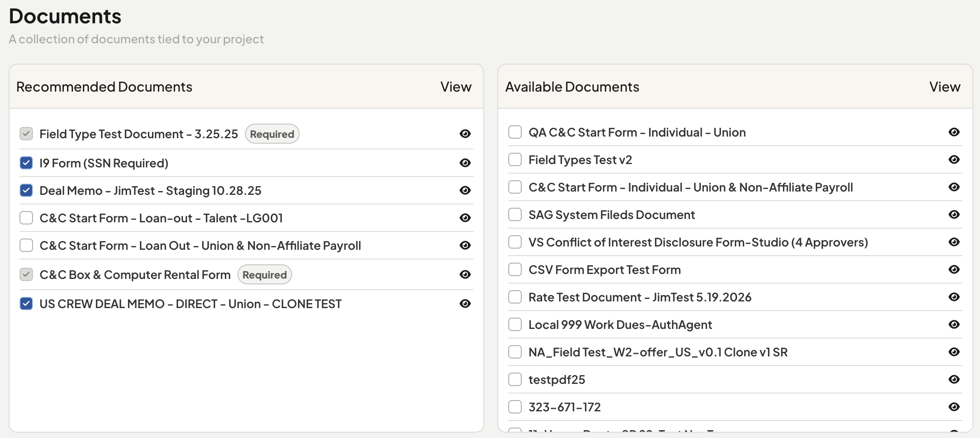Select the C&C Start Form – Loan Out – Union & Non-Affiliate Payroll checkbox

[x=26, y=245]
